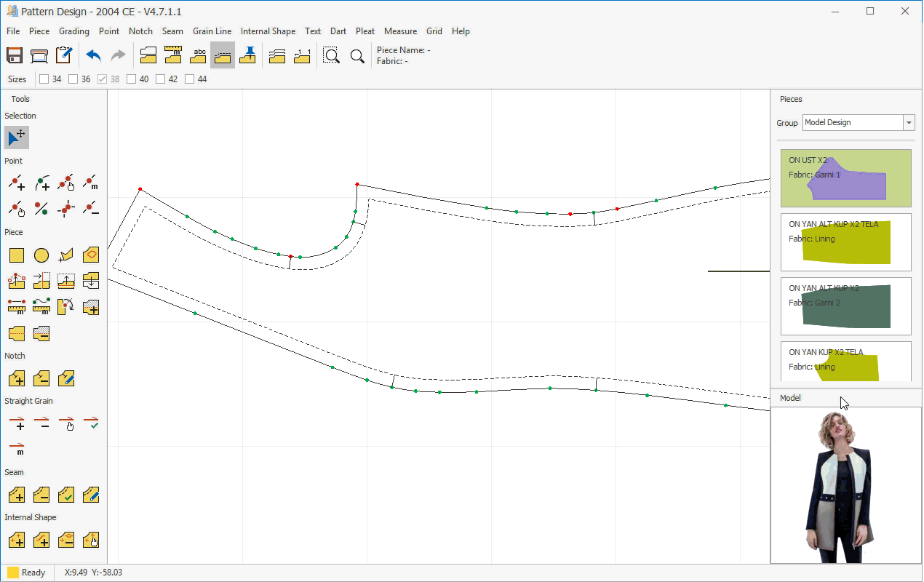The width and height of the screenshot is (924, 582).
Task: Click the add notch tool
Action: click(17, 378)
